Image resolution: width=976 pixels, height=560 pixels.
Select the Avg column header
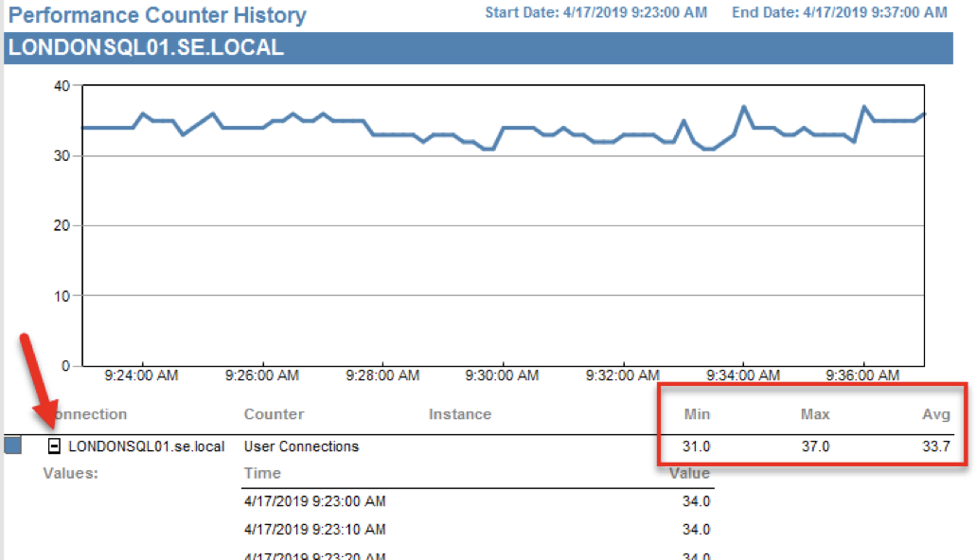(x=934, y=414)
